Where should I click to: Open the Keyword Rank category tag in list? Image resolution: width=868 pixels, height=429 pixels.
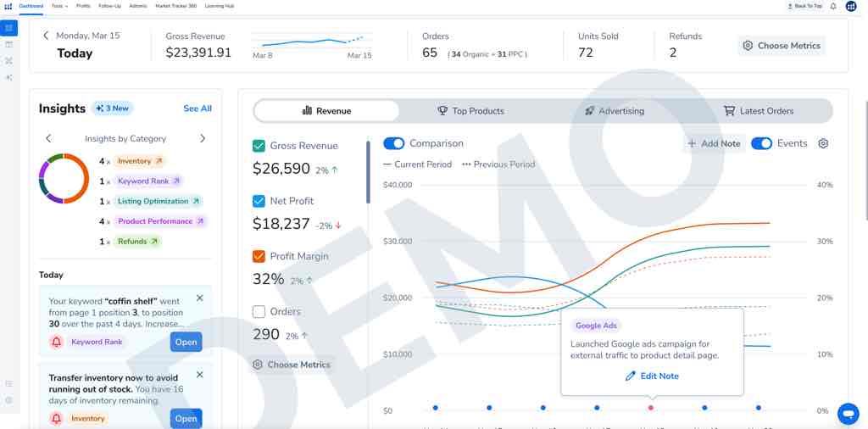(148, 181)
